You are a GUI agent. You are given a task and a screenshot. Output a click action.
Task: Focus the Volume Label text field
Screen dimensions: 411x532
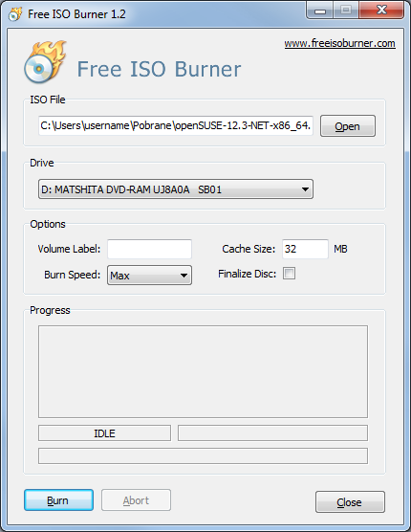pos(149,249)
